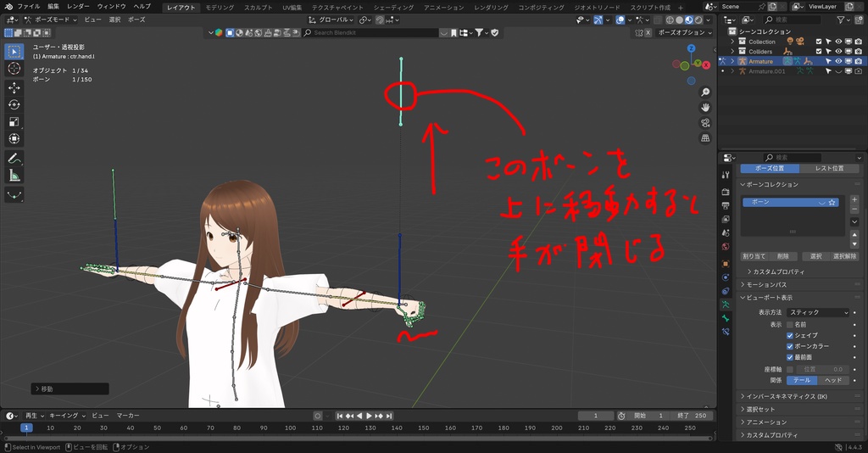This screenshot has height=453, width=868.
Task: Select the Annotate pencil tool
Action: tap(14, 159)
